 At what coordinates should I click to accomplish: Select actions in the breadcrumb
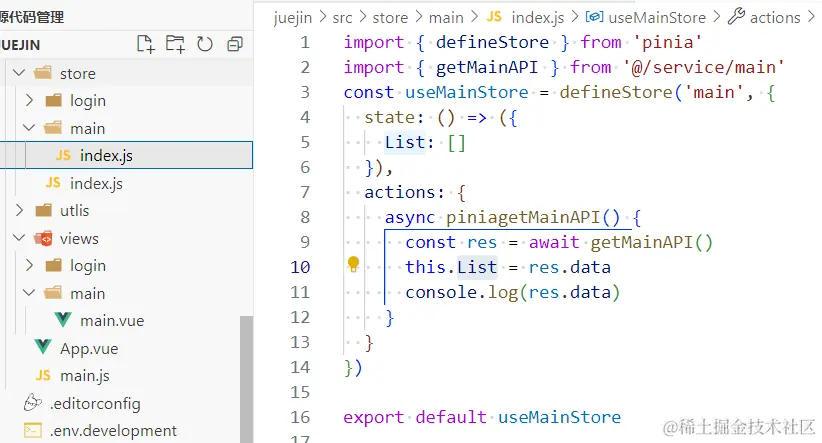click(775, 18)
